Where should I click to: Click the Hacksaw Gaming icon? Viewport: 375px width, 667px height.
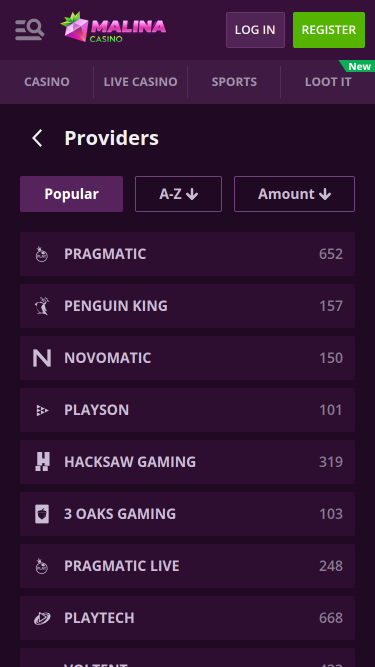[42, 462]
